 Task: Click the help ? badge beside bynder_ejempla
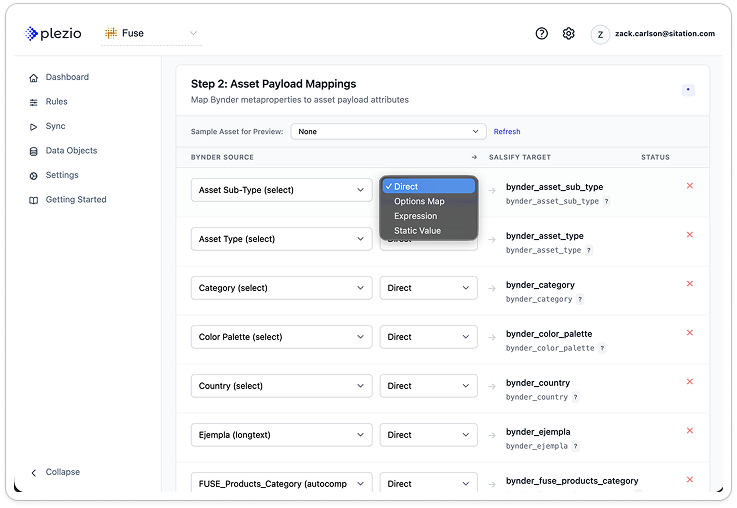(x=575, y=446)
